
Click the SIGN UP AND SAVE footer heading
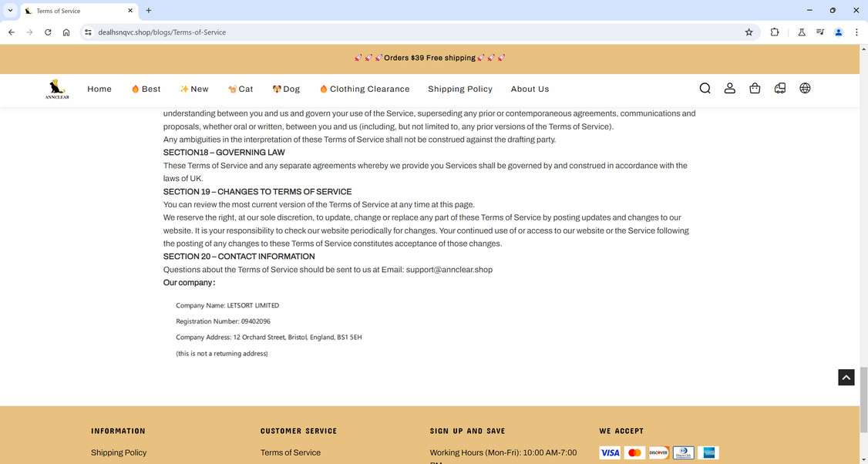click(467, 431)
